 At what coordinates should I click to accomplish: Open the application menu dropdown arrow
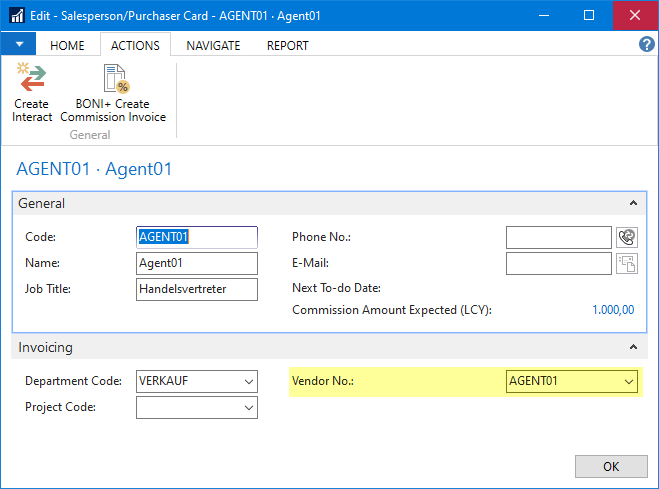(18, 44)
